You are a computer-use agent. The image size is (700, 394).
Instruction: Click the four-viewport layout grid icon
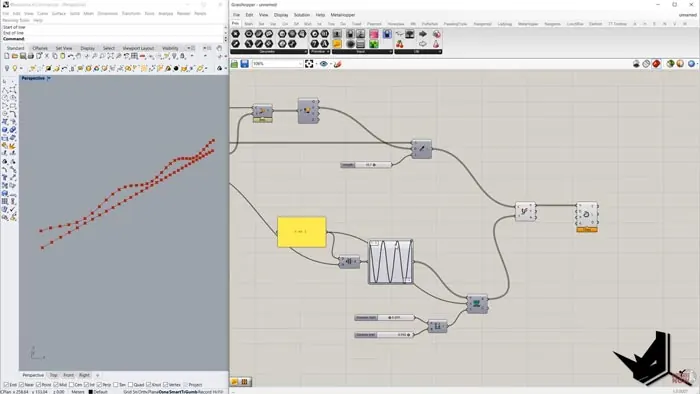[x=134, y=56]
